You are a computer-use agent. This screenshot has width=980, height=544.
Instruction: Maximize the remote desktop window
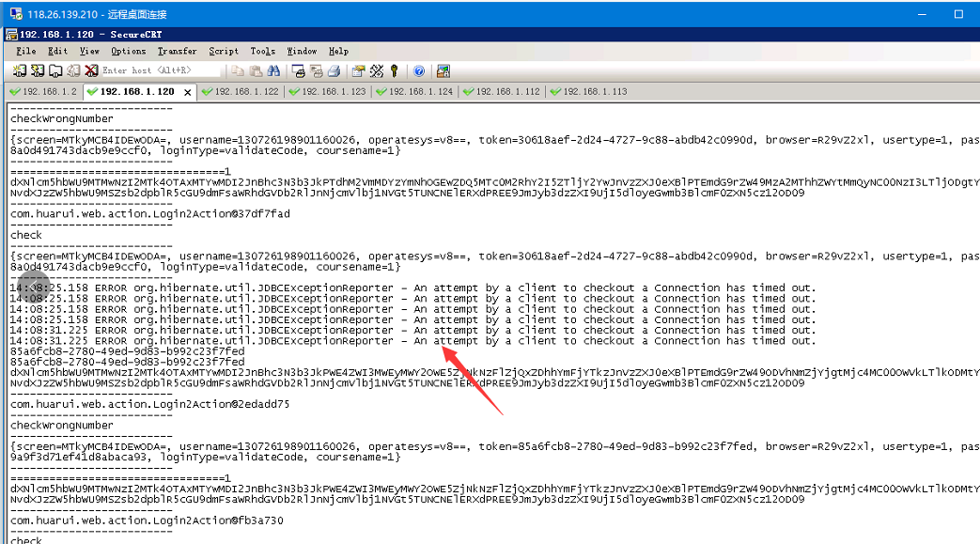(958, 14)
